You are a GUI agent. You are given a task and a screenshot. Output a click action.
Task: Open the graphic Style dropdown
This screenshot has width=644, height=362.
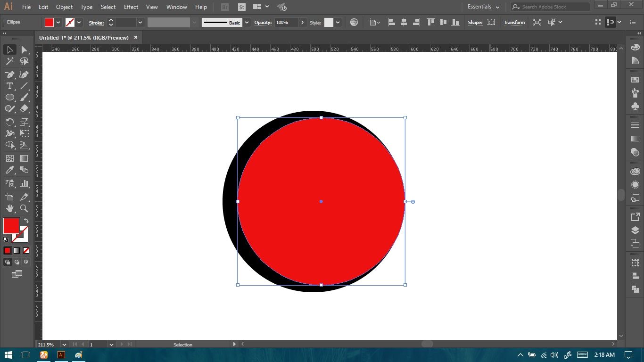[338, 22]
